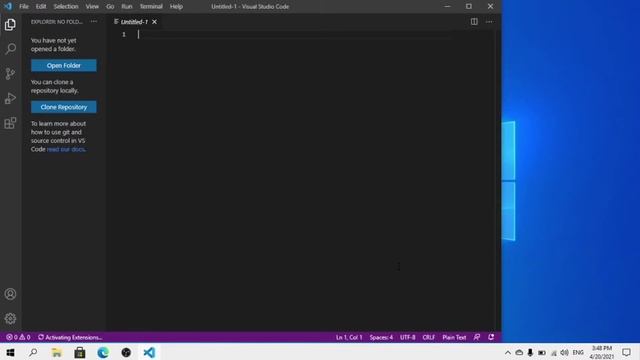
Task: Click the feedback icon in status bar
Action: [x=477, y=337]
